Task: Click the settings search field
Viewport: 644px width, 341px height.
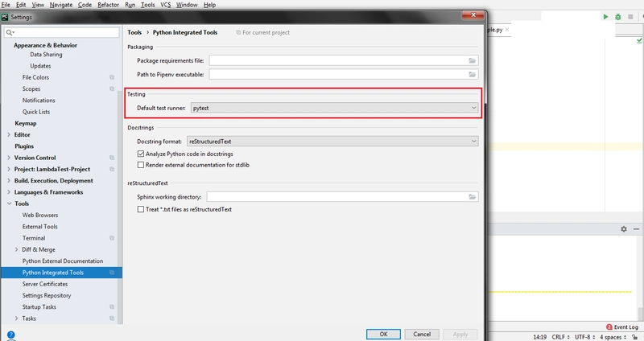Action: pyautogui.click(x=66, y=32)
